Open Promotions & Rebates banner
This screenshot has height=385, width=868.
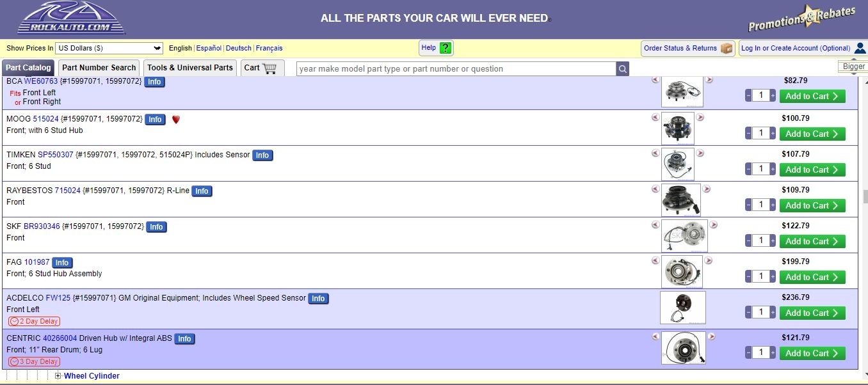pyautogui.click(x=802, y=19)
